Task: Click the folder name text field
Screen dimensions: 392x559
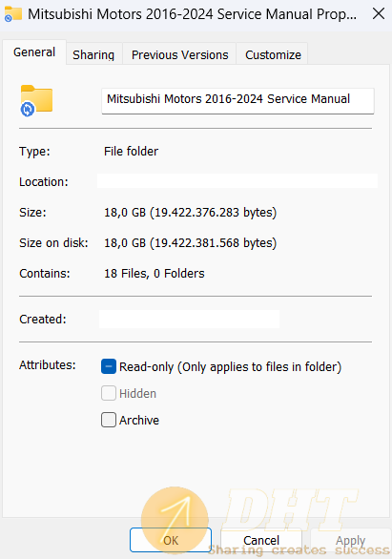Action: tap(237, 101)
